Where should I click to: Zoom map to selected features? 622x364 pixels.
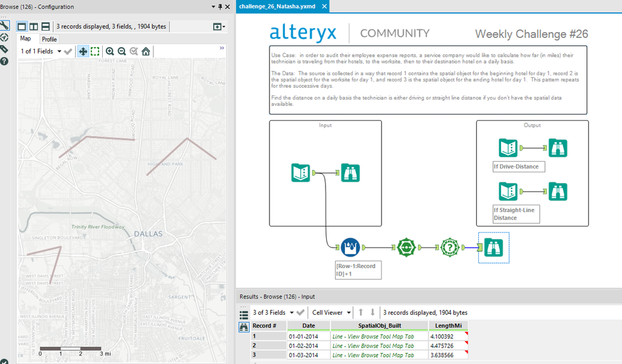click(x=134, y=51)
